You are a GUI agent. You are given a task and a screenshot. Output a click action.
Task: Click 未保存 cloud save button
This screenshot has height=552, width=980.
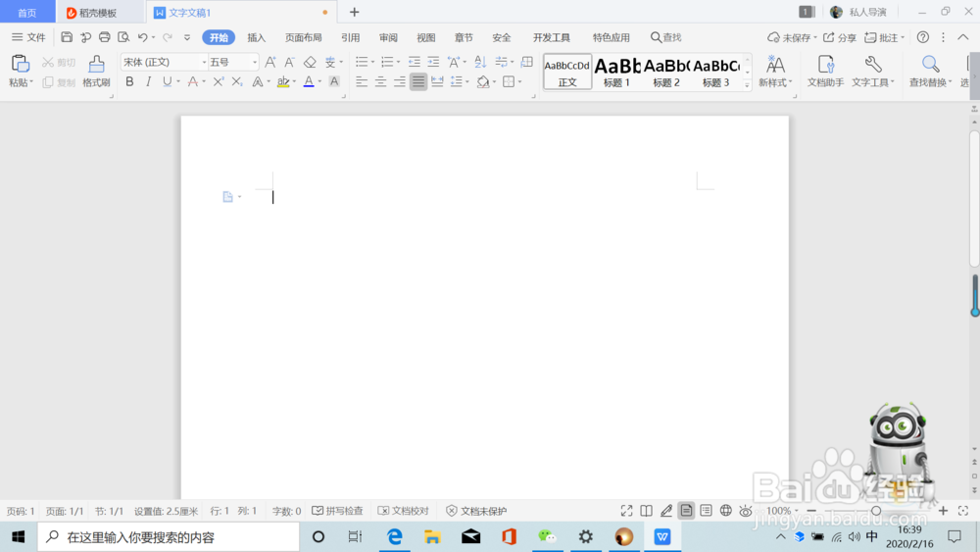(x=792, y=37)
